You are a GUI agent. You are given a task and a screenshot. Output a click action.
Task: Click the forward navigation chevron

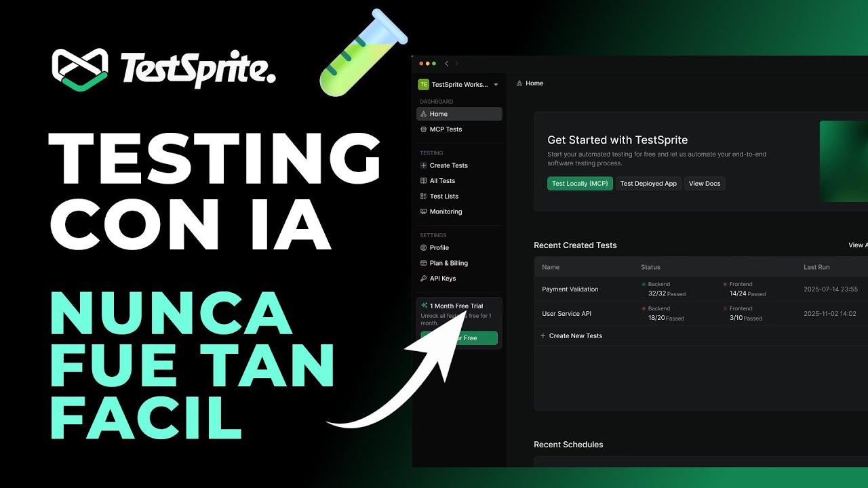tap(456, 64)
